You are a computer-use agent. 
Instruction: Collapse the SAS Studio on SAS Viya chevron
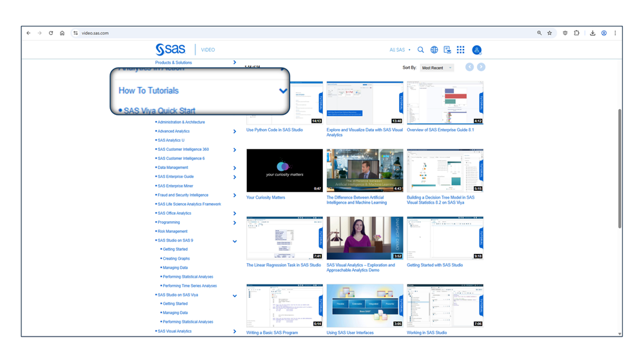pos(235,296)
